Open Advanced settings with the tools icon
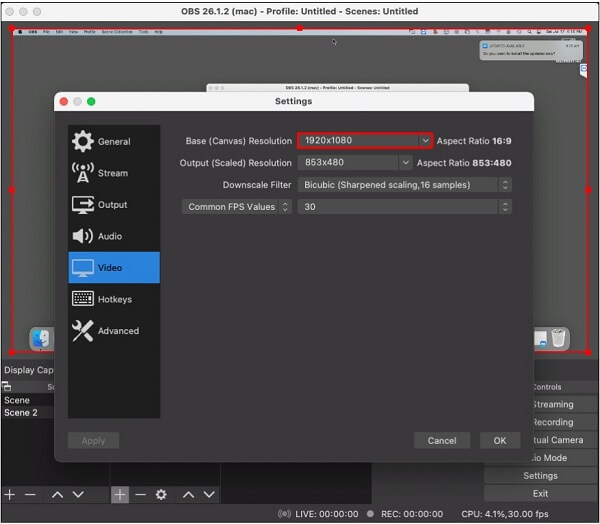 click(83, 331)
